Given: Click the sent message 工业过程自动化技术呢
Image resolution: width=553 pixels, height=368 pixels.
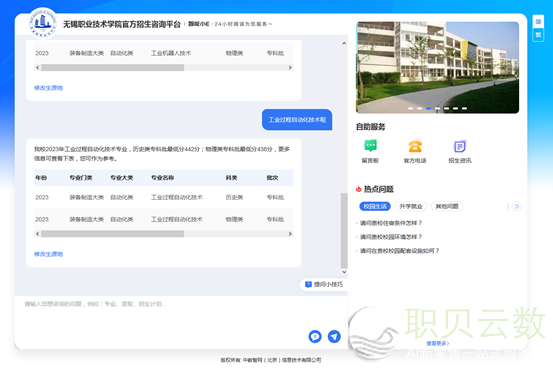Looking at the screenshot, I should click(297, 120).
